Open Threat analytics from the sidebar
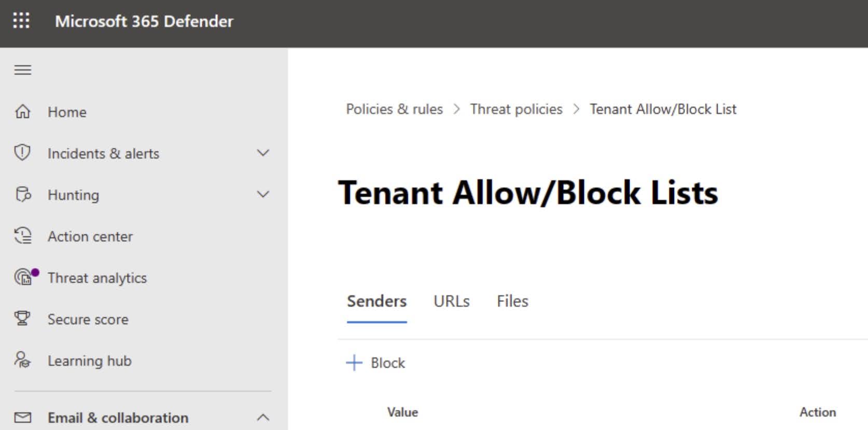Viewport: 868px width, 430px height. pyautogui.click(x=97, y=278)
